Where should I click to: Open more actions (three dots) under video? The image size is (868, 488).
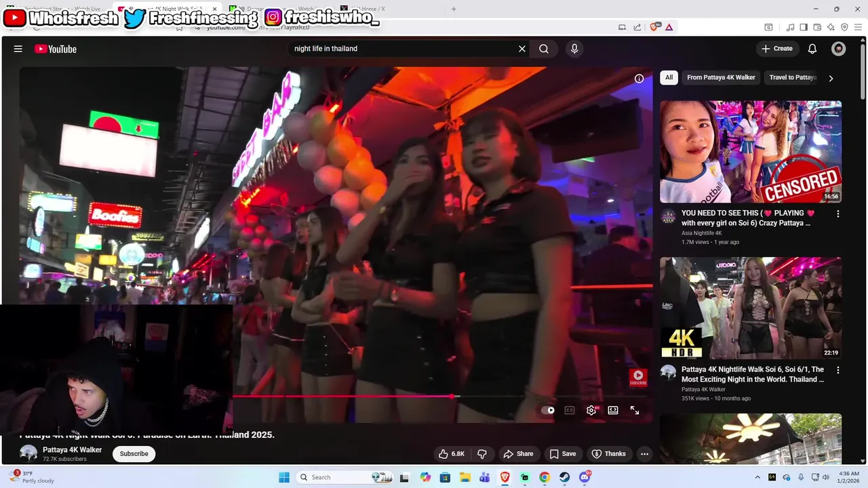coord(645,454)
